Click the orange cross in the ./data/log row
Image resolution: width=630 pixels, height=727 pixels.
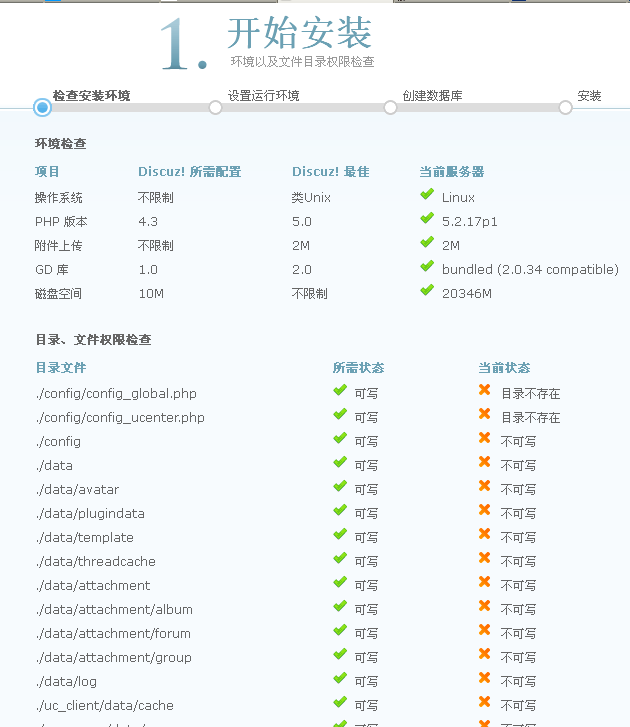pyautogui.click(x=484, y=679)
